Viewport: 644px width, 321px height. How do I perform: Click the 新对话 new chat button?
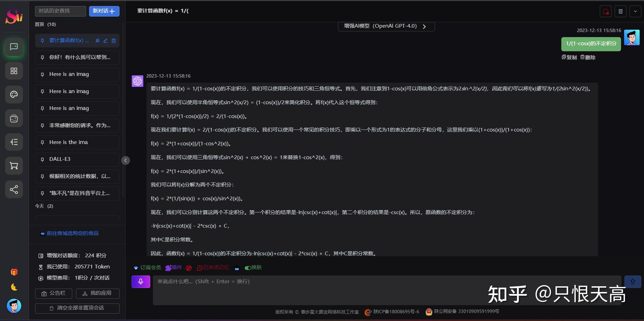tap(104, 11)
